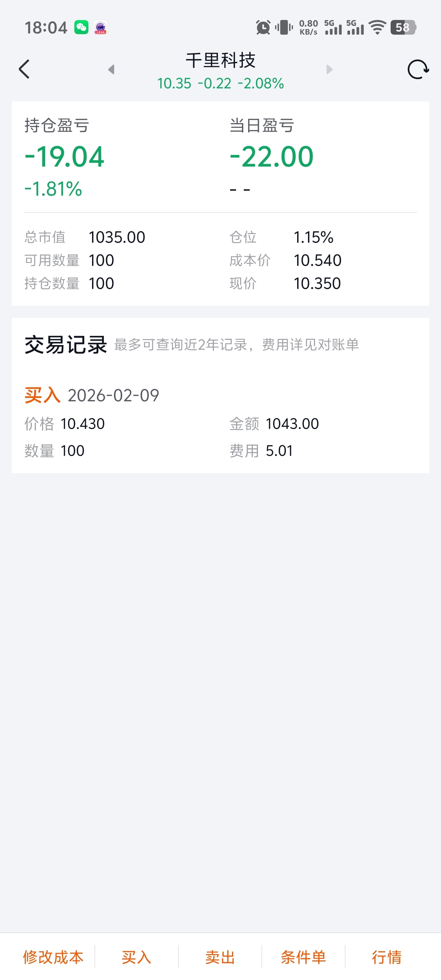Tap the Wi-Fi status icon
This screenshot has height=980, width=441.
[377, 27]
